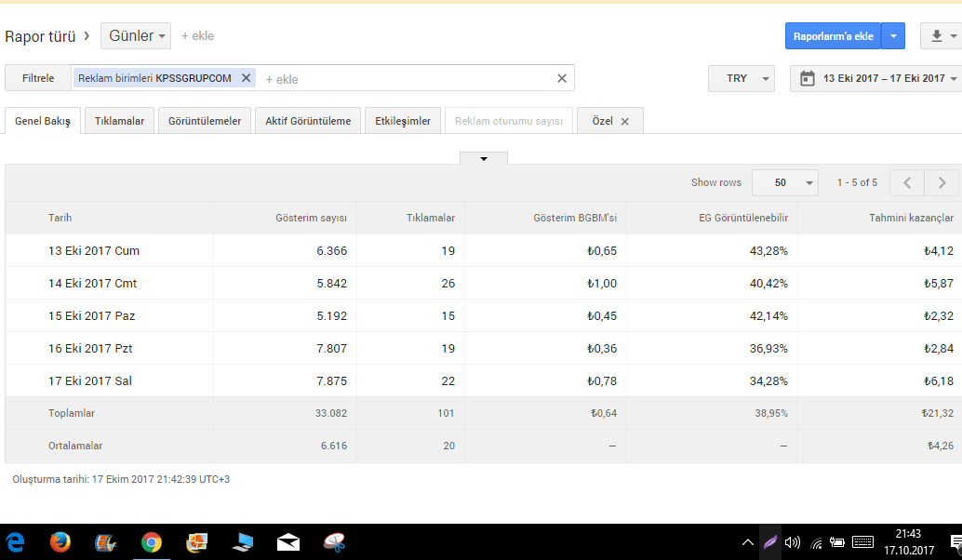This screenshot has height=560, width=962.
Task: Open Firefox from taskbar
Action: [60, 542]
